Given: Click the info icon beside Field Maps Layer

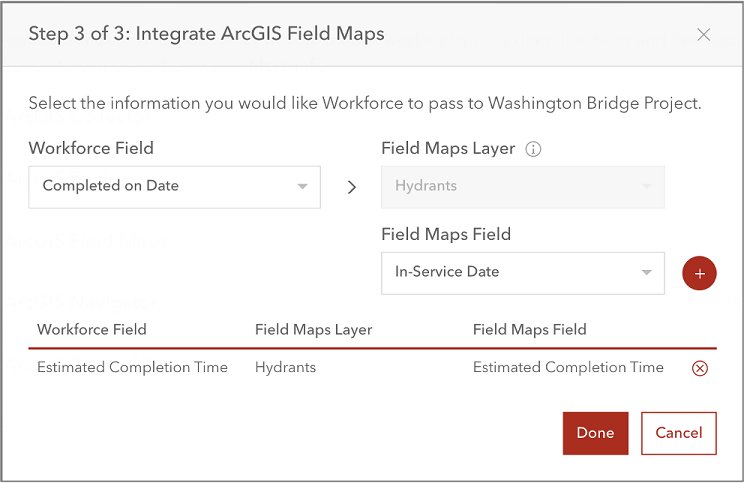Looking at the screenshot, I should 533,149.
